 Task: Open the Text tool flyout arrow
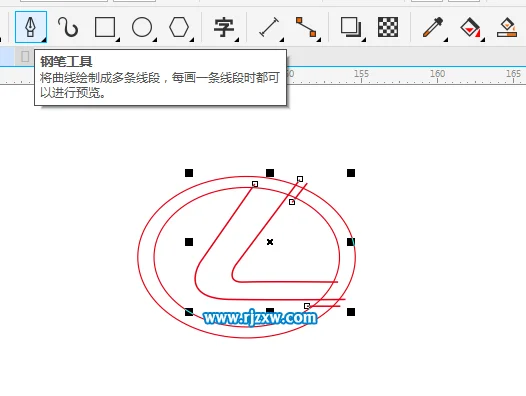[x=237, y=40]
